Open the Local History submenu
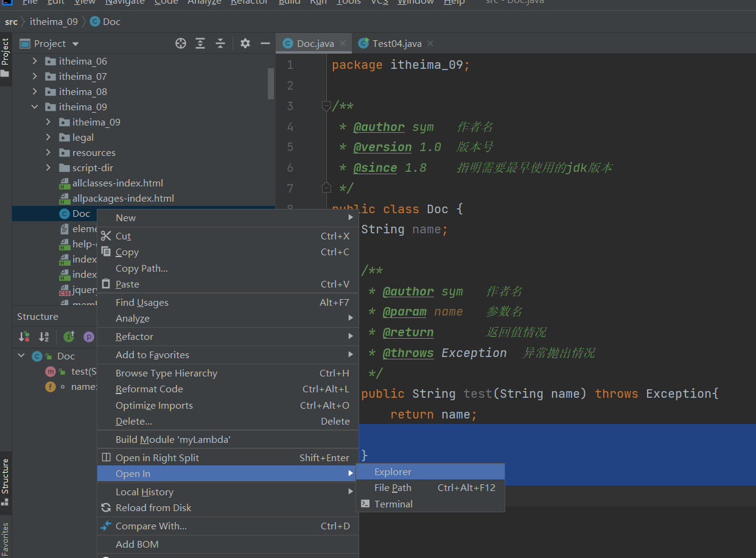 point(228,492)
